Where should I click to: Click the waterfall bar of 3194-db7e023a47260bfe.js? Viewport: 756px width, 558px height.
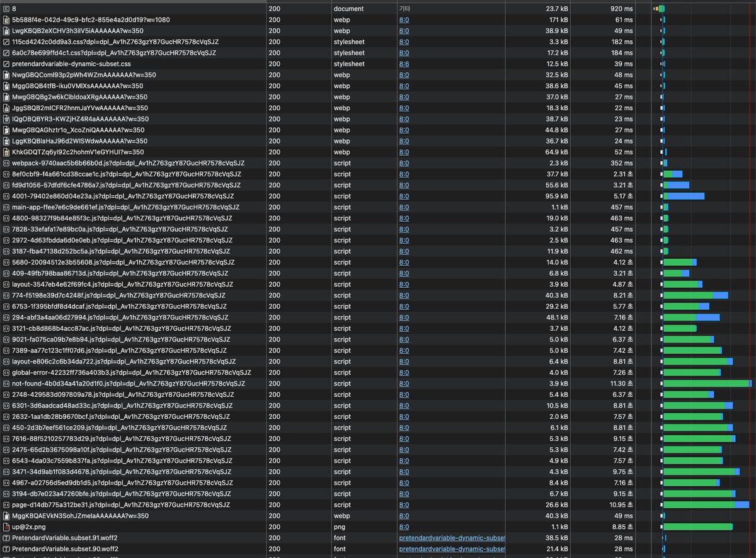(700, 494)
